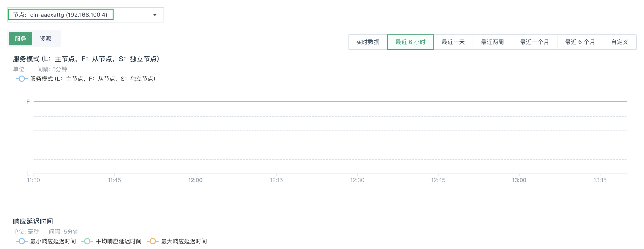
Task: Toggle the 最大响应延迟时间 legend series
Action: tap(177, 241)
